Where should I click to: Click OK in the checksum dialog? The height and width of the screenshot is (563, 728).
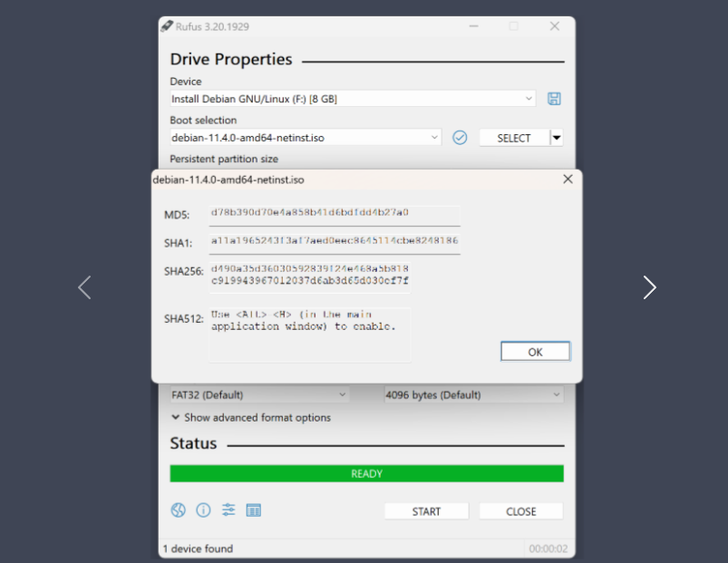(535, 352)
